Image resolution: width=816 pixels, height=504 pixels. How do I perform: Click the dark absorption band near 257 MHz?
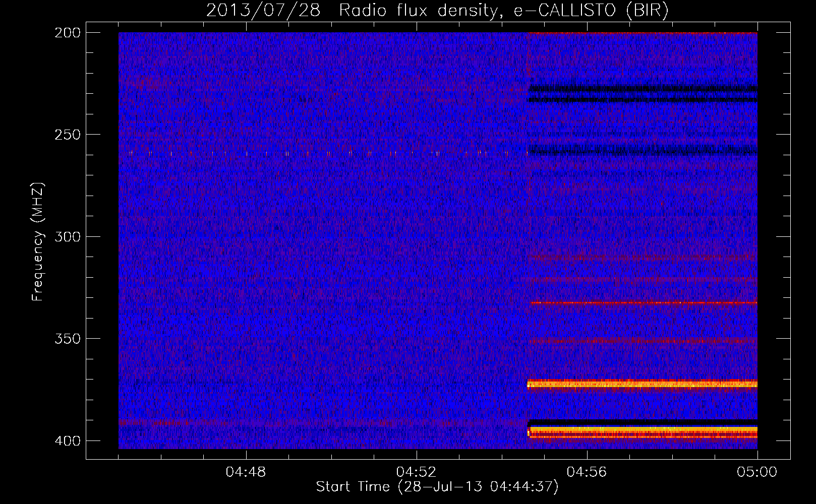pyautogui.click(x=643, y=150)
